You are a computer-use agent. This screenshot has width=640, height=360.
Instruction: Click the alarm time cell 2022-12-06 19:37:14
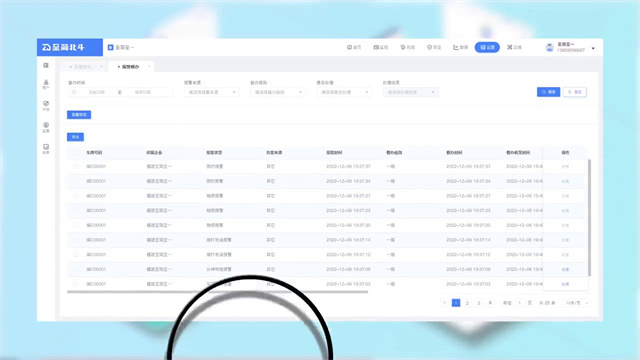pos(348,240)
